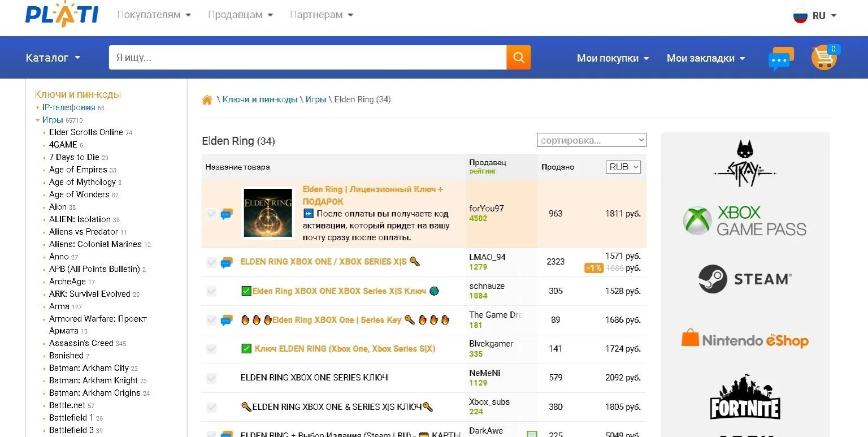Select ARK: Survival Evolved category
Image resolution: width=868 pixels, height=437 pixels.
(x=90, y=294)
